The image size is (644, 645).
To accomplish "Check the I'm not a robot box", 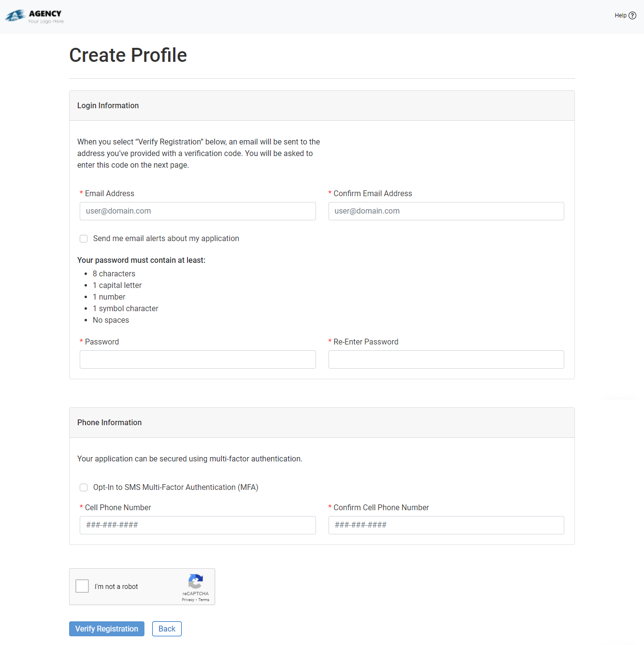I will (x=83, y=586).
